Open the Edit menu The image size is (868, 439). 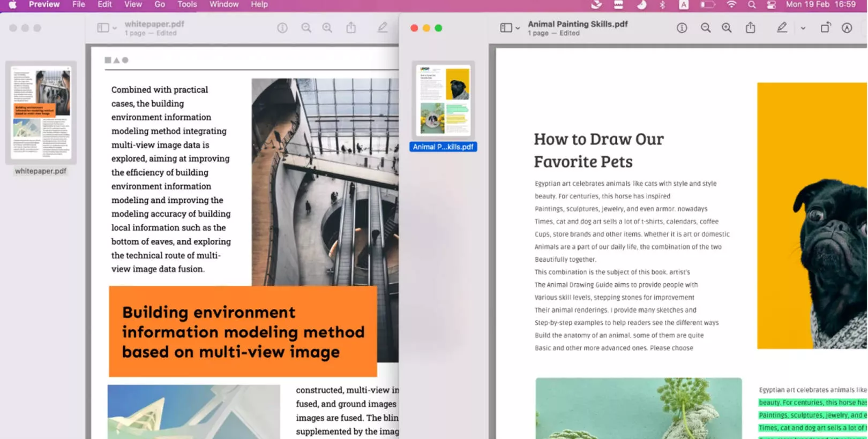[104, 4]
